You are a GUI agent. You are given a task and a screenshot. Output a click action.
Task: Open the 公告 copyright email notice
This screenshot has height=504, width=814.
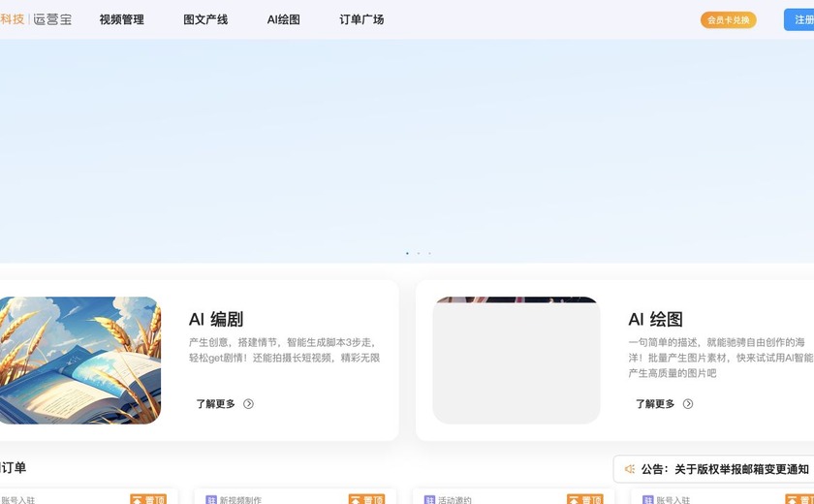714,469
